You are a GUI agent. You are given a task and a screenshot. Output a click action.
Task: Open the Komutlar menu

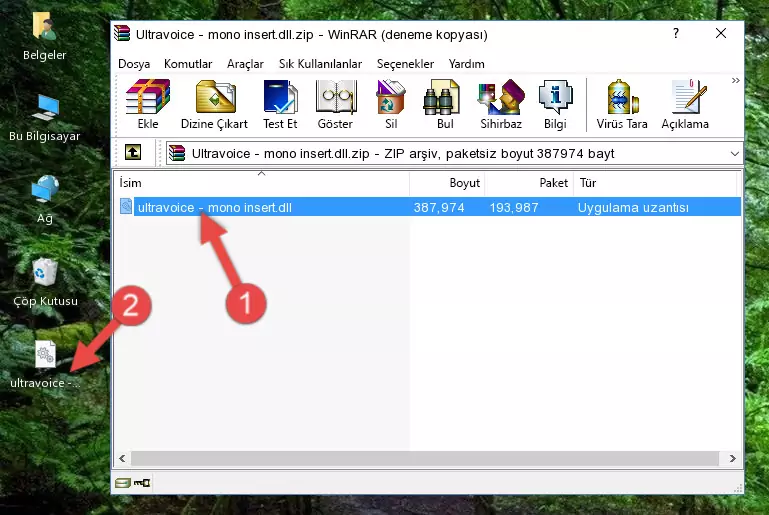pos(188,64)
